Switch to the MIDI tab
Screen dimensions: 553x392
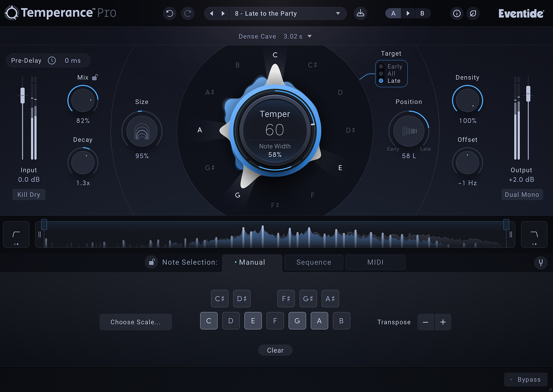(375, 262)
